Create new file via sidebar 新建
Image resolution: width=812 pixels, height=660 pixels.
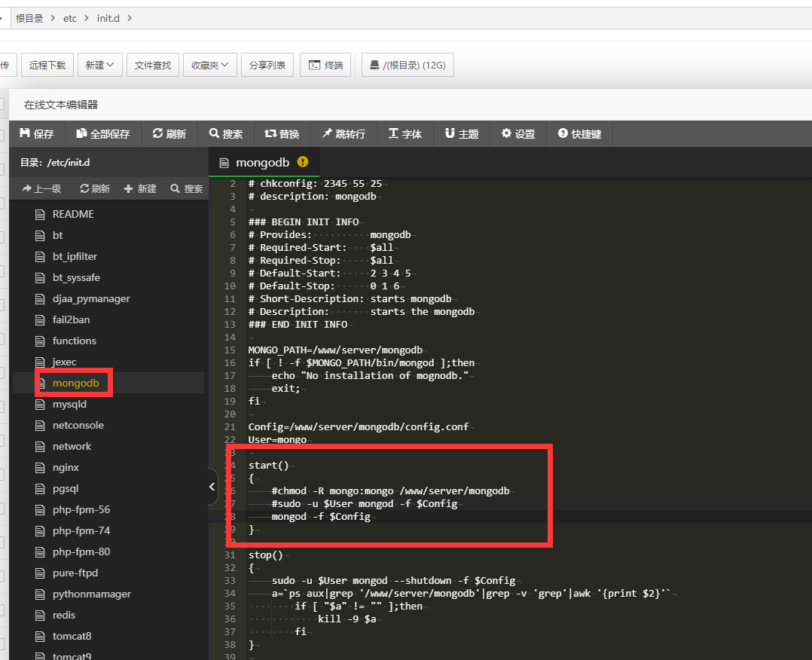140,189
